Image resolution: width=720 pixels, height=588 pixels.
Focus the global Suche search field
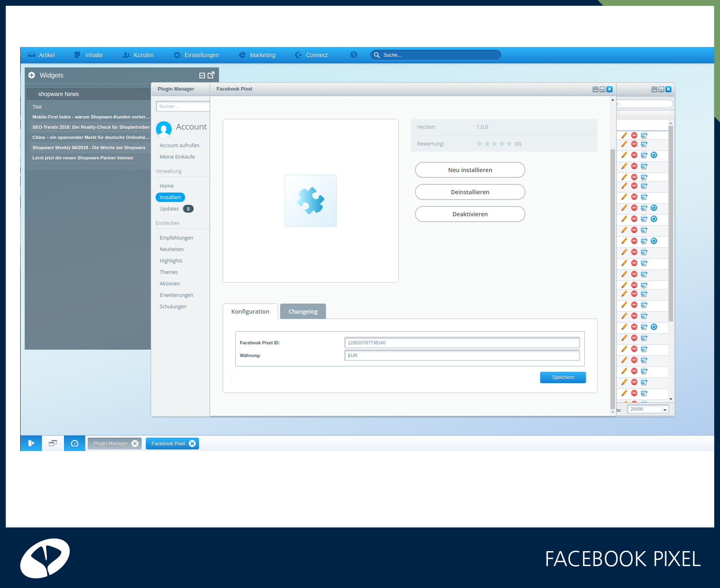[436, 55]
